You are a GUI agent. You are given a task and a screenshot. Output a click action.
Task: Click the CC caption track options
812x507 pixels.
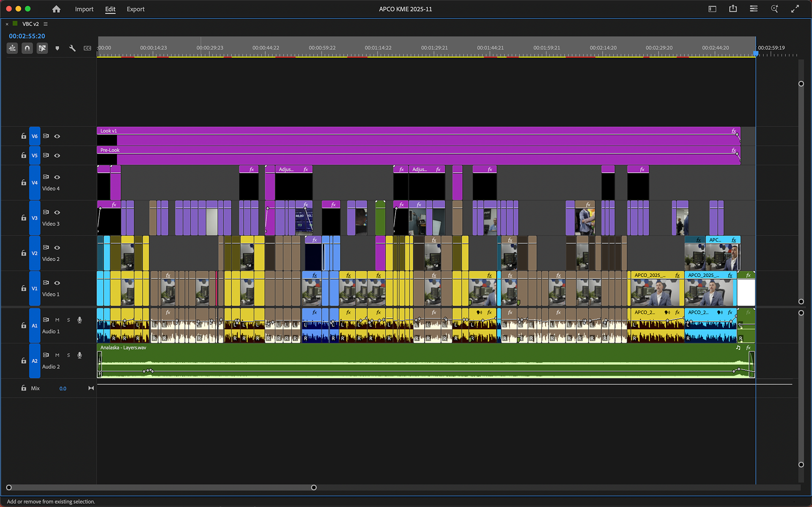pos(87,48)
